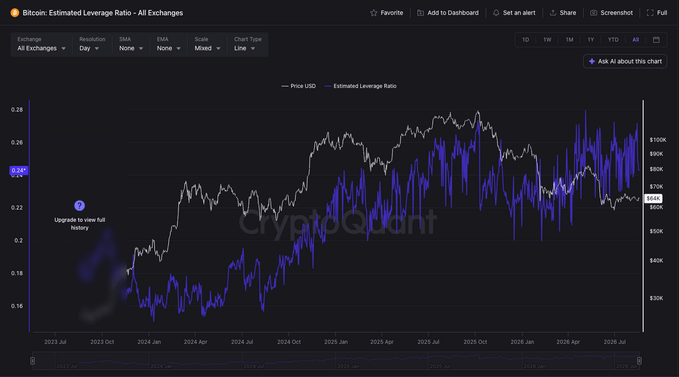
Task: Open the Exchange dropdown set to All Exchanges
Action: 42,45
